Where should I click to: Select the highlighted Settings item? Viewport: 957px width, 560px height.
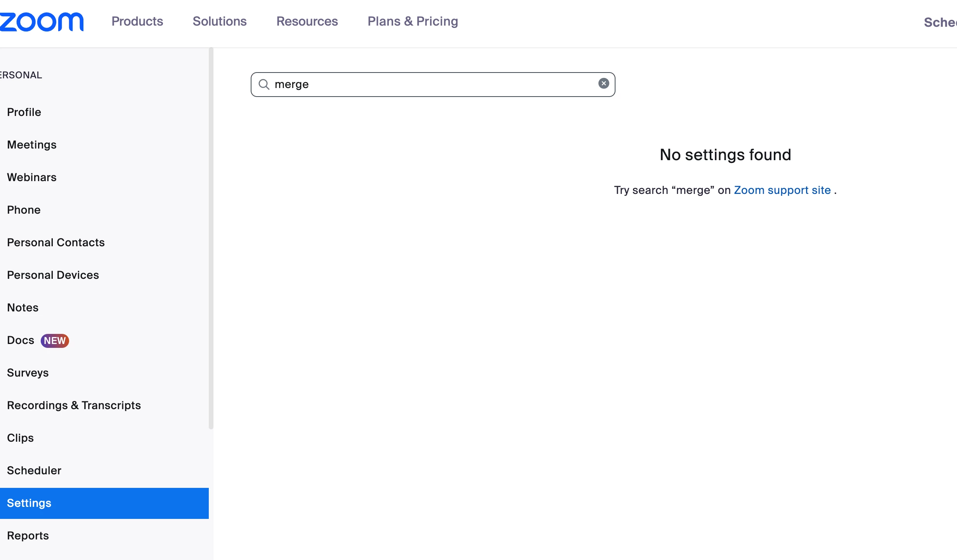coord(29,503)
